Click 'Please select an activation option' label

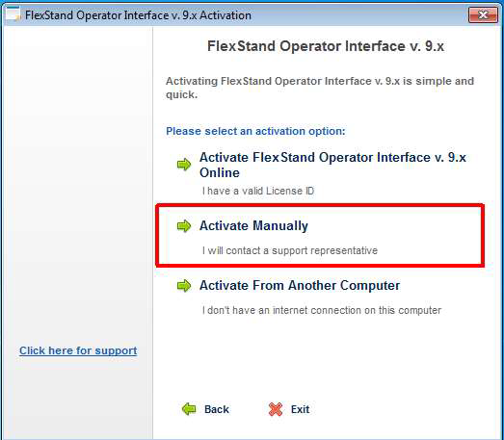coord(255,131)
